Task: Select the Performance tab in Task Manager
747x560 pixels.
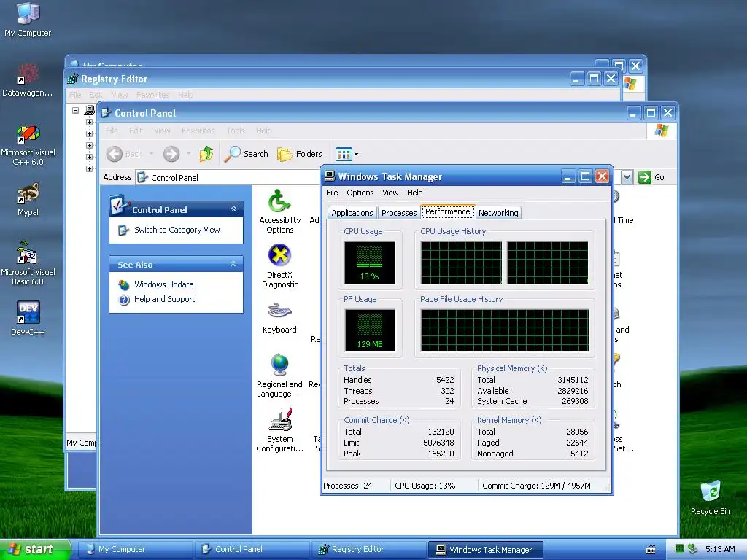Action: (x=447, y=211)
